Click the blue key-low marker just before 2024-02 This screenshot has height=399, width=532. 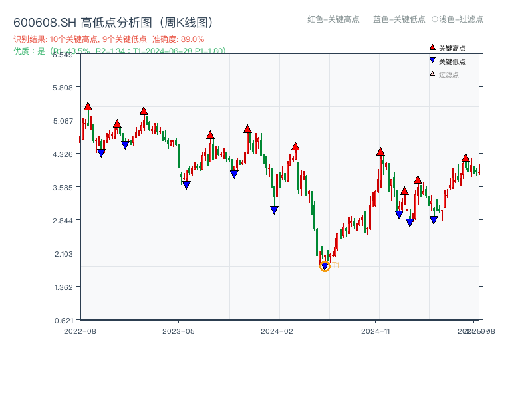pyautogui.click(x=274, y=210)
